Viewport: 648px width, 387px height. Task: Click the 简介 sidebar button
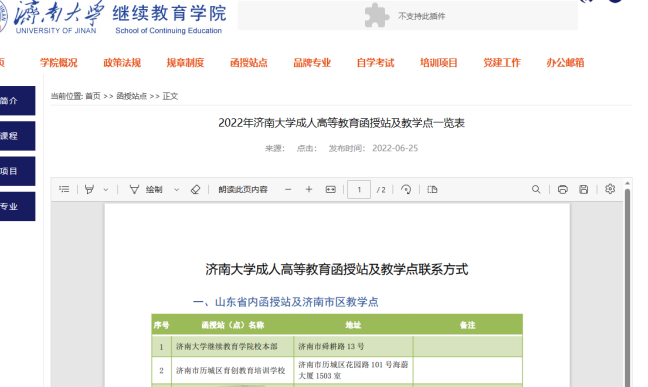(x=17, y=100)
